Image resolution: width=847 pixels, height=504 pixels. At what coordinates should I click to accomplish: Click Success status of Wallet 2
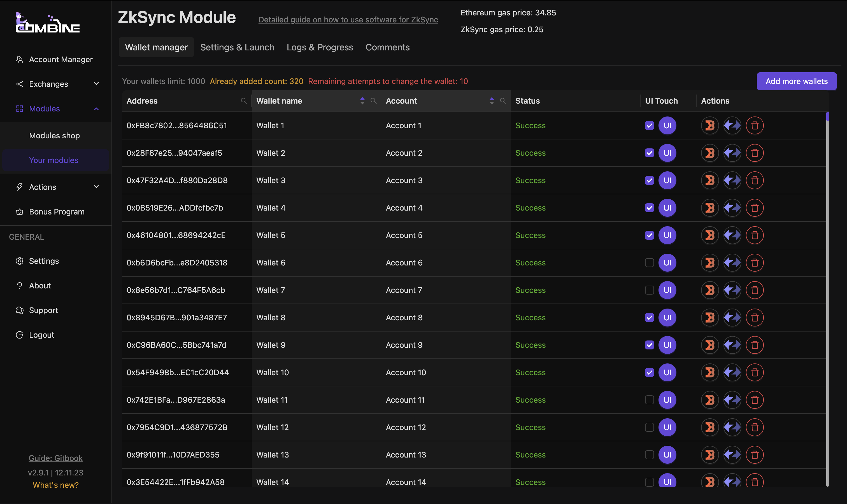[x=530, y=153]
